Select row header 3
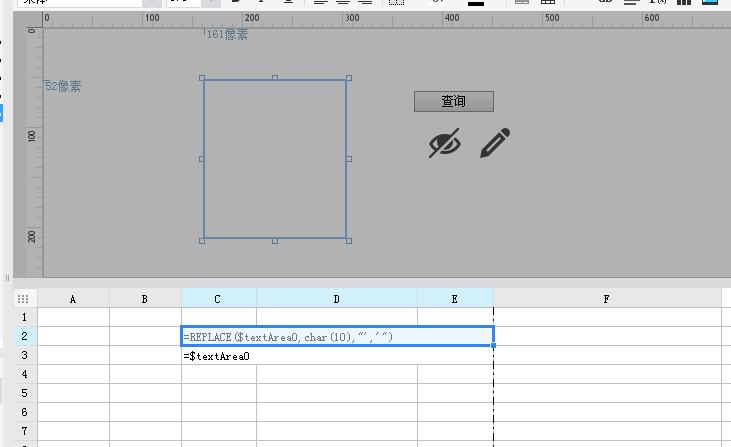The width and height of the screenshot is (731, 447). click(x=25, y=355)
